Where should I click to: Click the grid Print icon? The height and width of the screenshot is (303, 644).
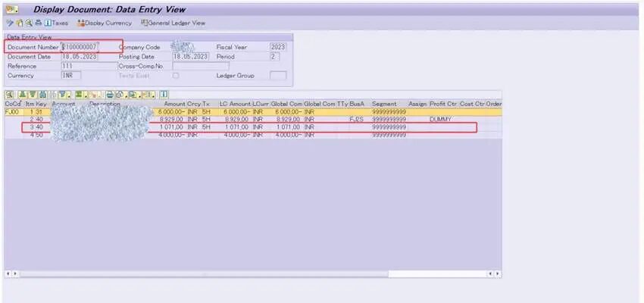coord(110,95)
